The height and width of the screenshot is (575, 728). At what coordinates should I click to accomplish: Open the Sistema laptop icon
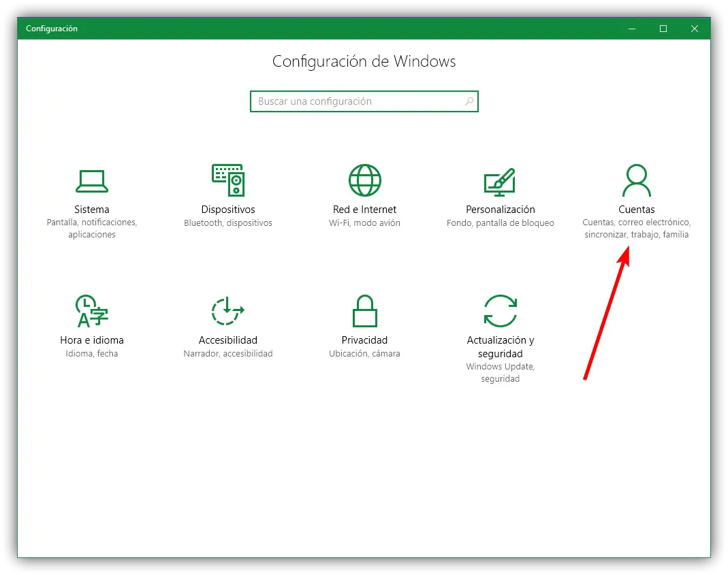point(92,181)
